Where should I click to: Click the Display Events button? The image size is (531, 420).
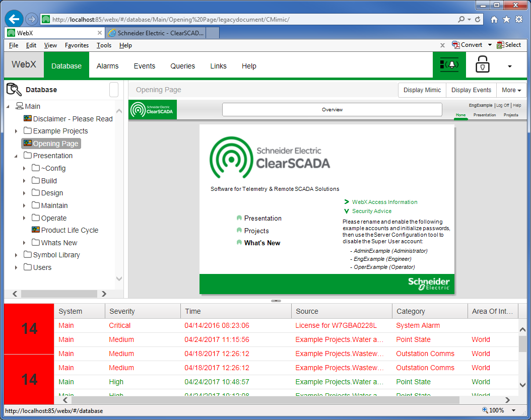[471, 90]
